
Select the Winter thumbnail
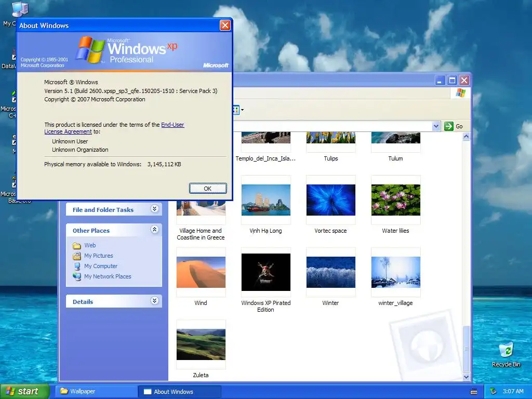[x=331, y=272]
